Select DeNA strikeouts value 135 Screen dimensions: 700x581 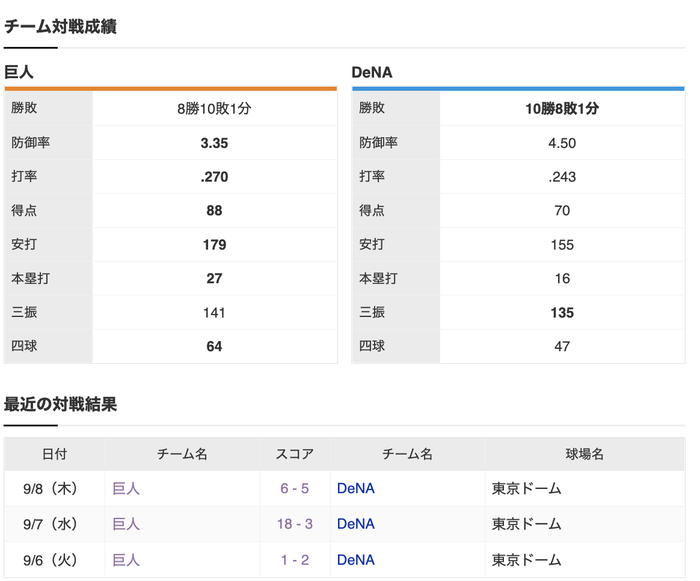562,313
